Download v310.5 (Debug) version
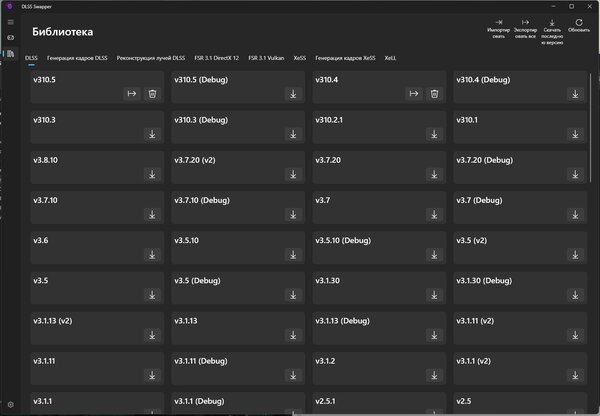 (x=293, y=94)
